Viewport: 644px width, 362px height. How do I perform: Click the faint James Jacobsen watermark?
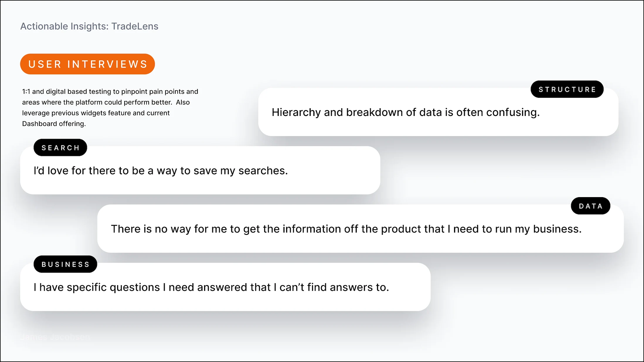[55, 337]
